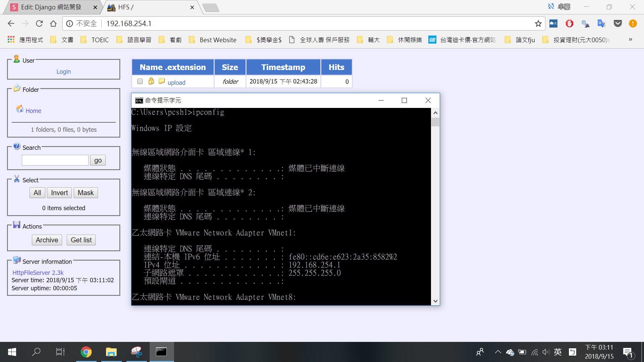Click the site info not-secure icon
Viewport: 644px width, 362px height.
[69, 23]
